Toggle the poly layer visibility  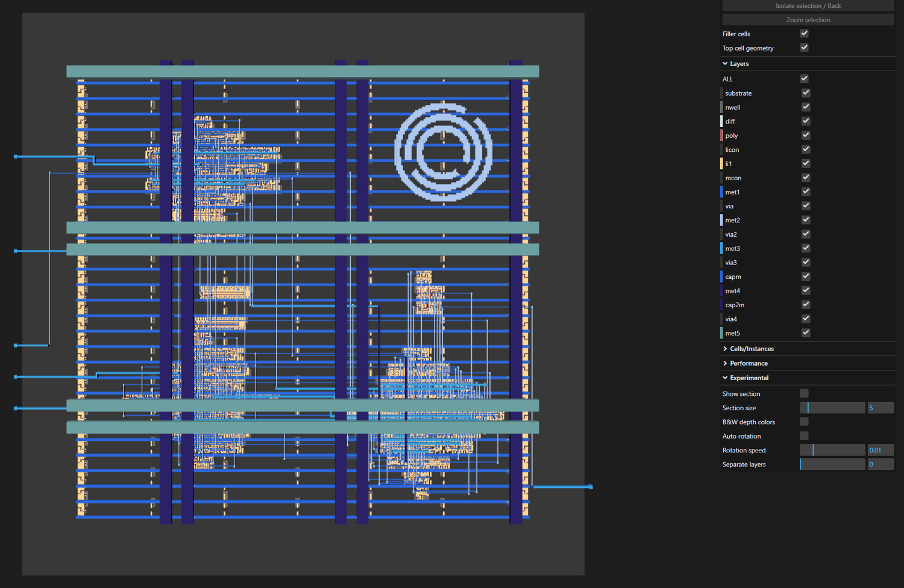point(806,136)
